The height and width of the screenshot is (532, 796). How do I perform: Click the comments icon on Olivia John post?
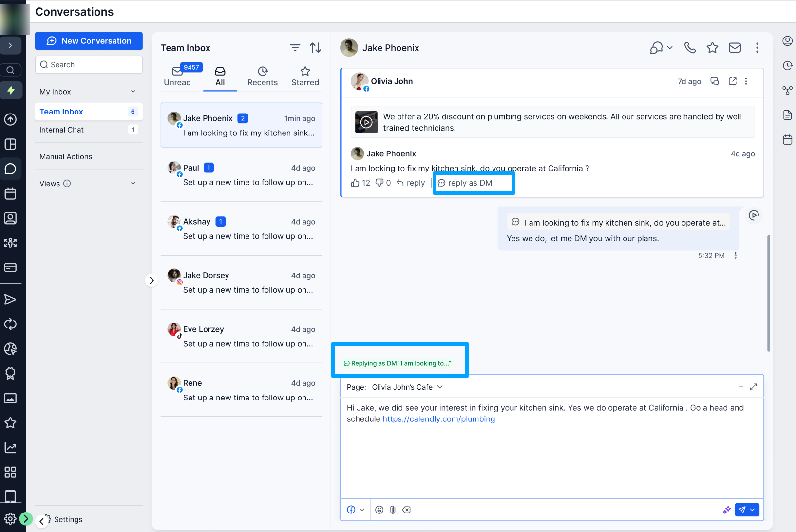click(715, 81)
